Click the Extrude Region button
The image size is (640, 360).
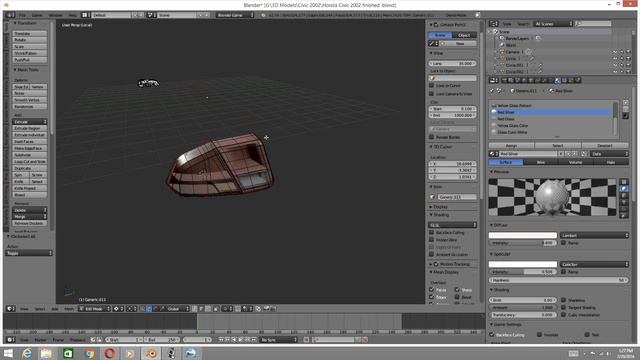[x=29, y=128]
